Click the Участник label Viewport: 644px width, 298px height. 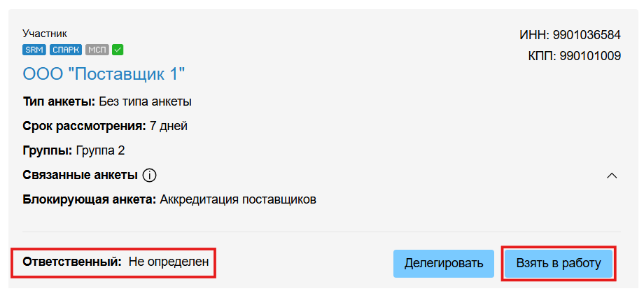45,33
